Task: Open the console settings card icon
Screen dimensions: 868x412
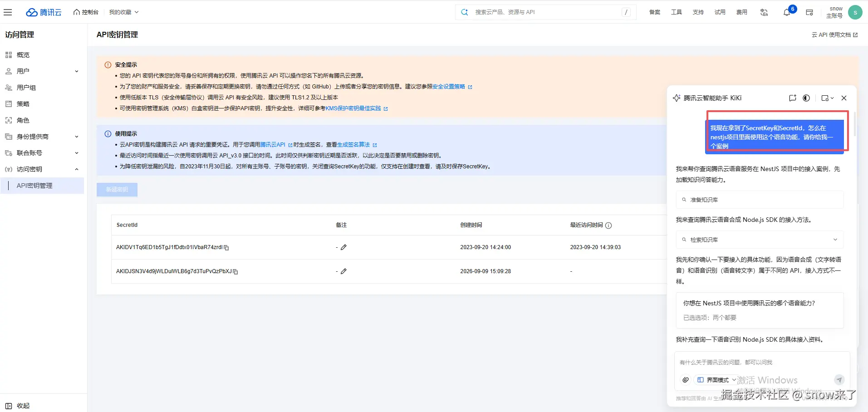Action: (x=809, y=12)
